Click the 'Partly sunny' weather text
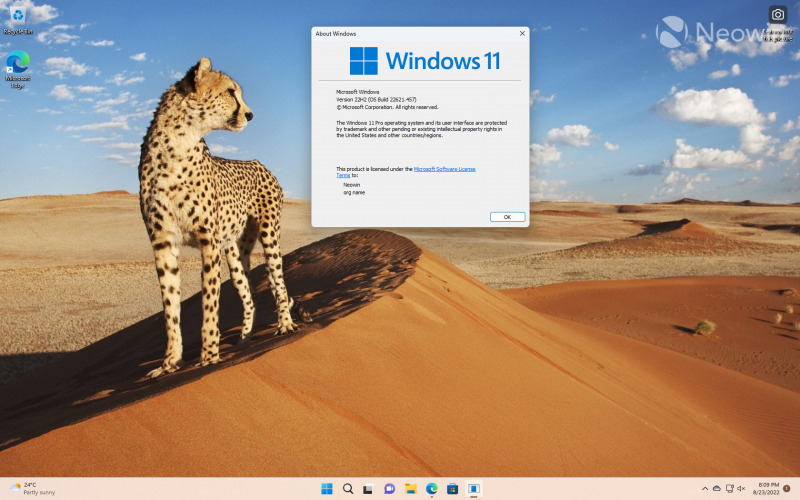This screenshot has height=500, width=800. click(x=39, y=493)
